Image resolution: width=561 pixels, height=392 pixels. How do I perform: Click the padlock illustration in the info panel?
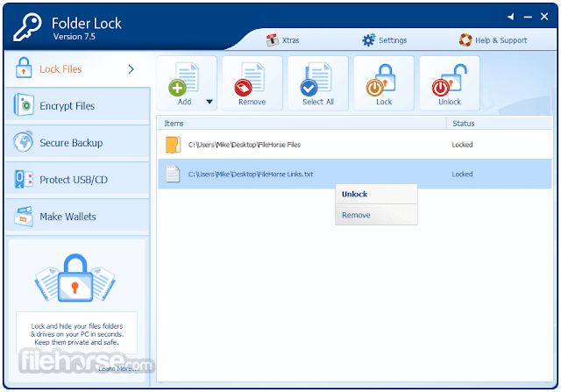point(75,278)
